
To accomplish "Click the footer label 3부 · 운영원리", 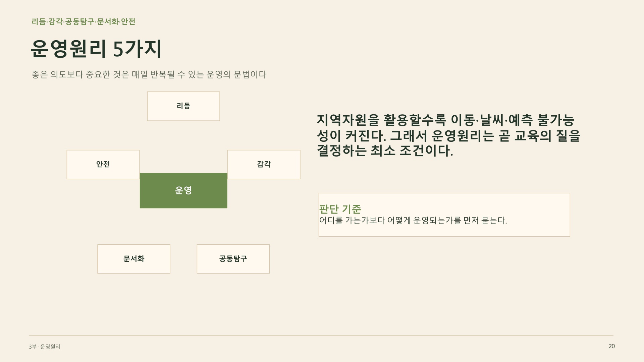I will tap(45, 347).
